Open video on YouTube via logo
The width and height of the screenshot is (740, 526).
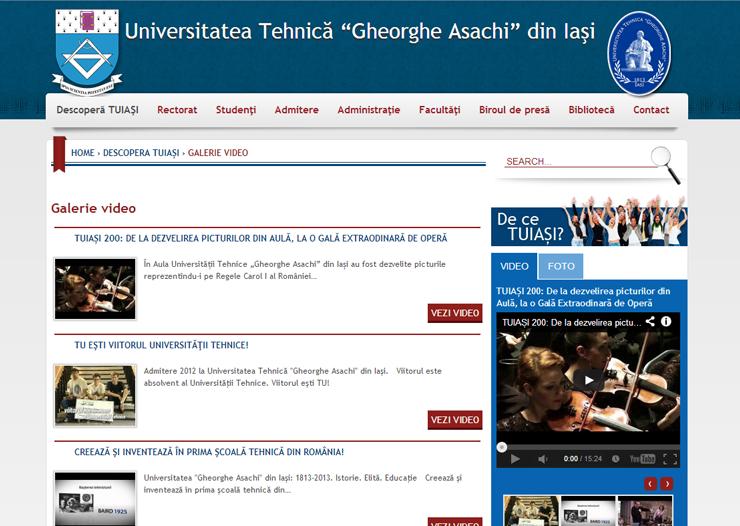pyautogui.click(x=642, y=459)
